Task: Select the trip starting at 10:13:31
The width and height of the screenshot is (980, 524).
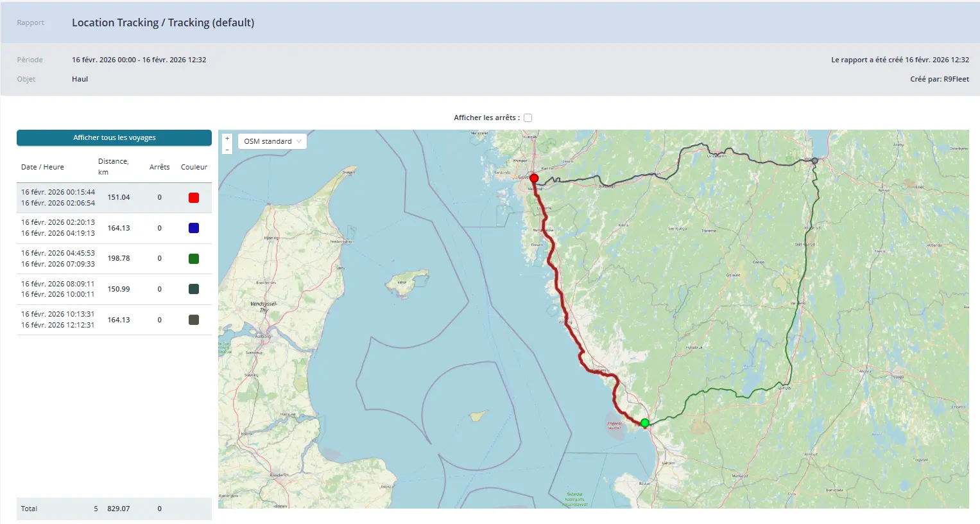Action: point(58,320)
